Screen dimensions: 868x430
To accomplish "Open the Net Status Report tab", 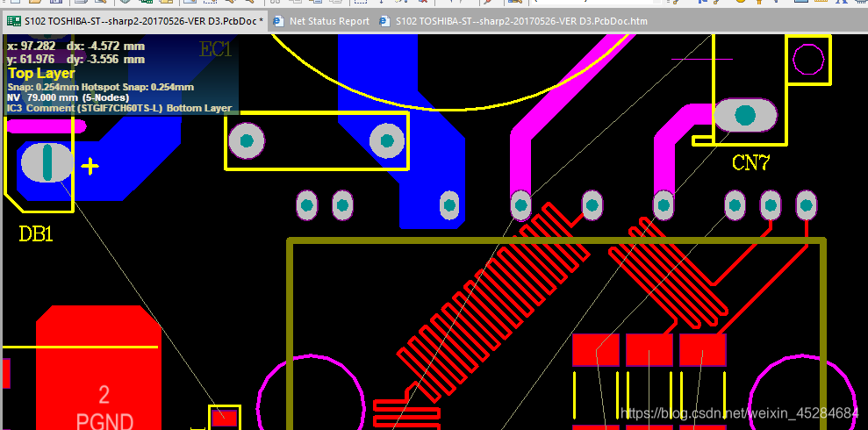I will pos(322,22).
